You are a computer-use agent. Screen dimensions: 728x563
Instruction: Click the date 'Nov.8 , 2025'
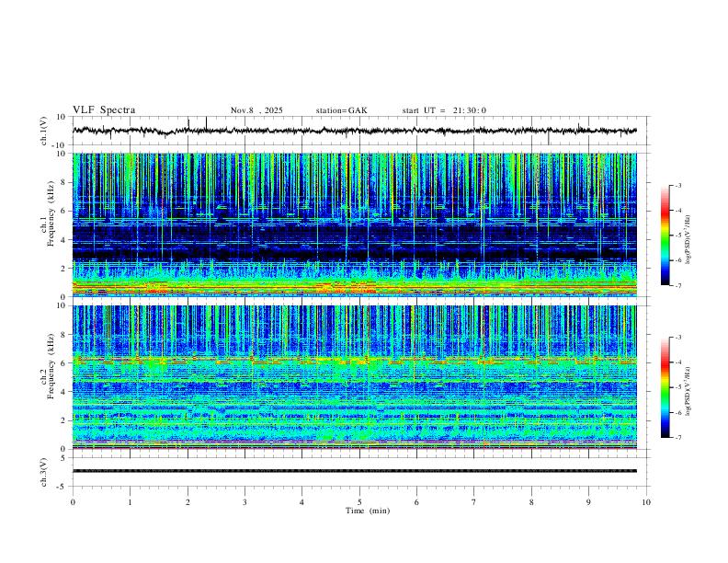coord(256,110)
